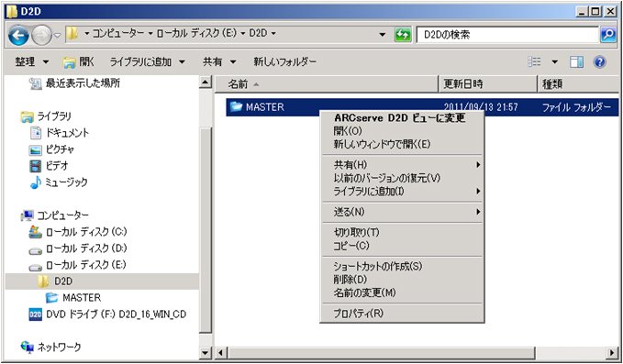Click the horizontal scrollbar thumb
Viewport: 623px width, 364px height.
coord(382,352)
